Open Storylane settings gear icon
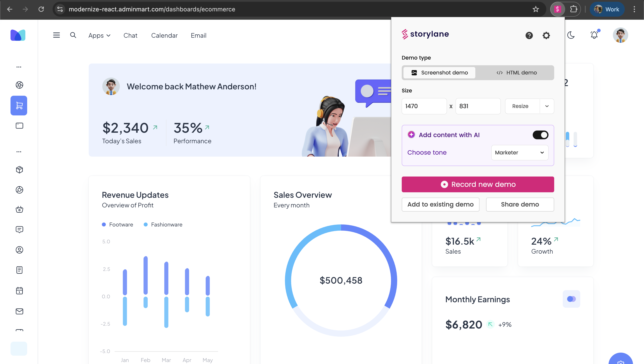644x364 pixels. (x=546, y=35)
